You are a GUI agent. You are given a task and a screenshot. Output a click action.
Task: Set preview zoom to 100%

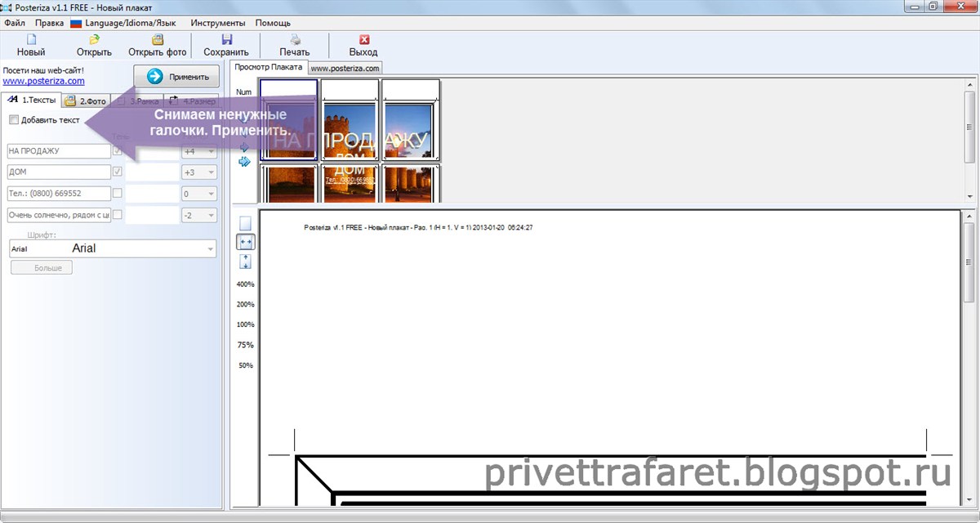pos(245,324)
